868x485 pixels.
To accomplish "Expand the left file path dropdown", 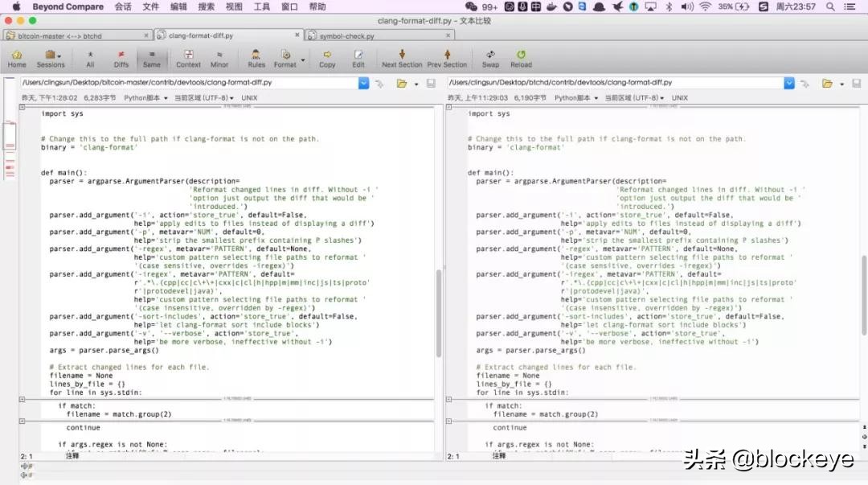I will tap(363, 83).
